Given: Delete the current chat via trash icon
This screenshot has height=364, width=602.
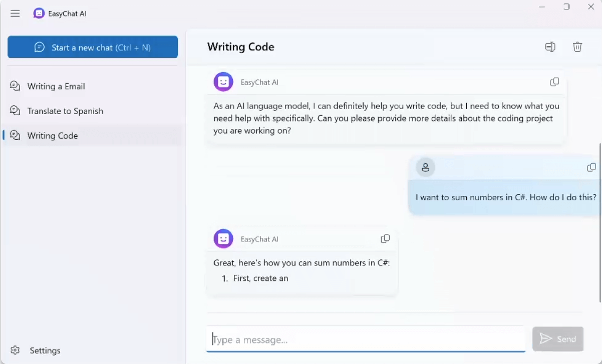Looking at the screenshot, I should pos(577,46).
